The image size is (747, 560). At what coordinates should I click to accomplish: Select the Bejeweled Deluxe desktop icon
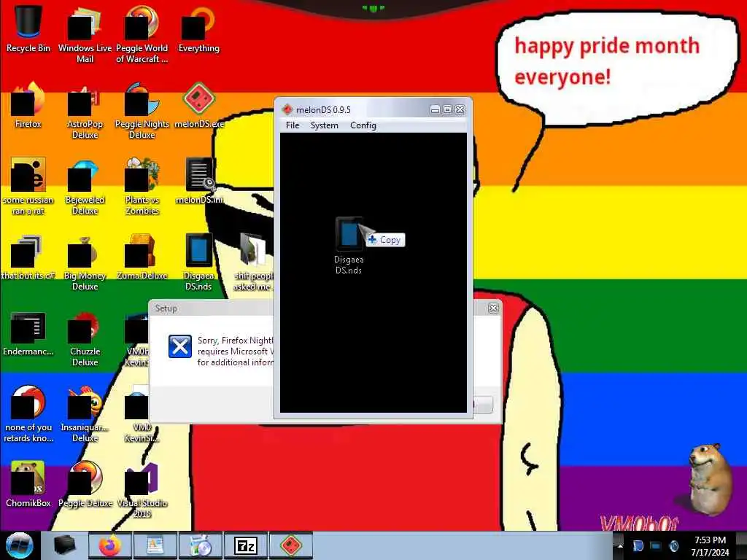pyautogui.click(x=85, y=186)
